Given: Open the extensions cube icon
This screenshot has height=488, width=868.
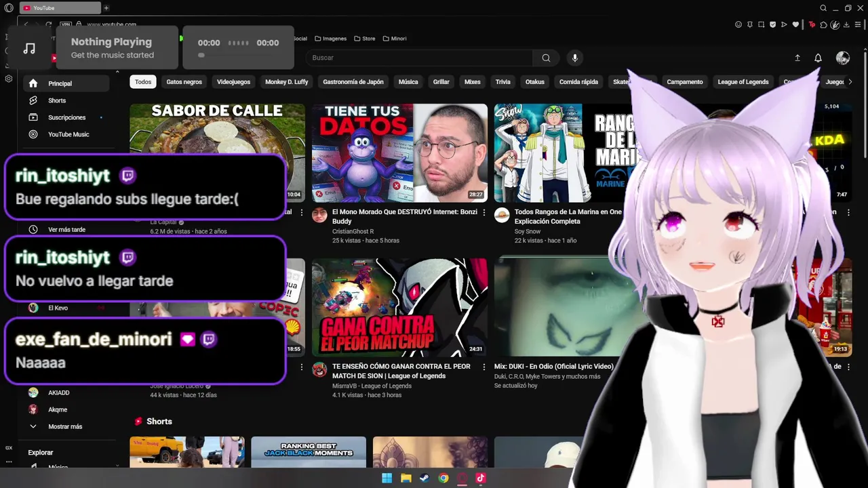Looking at the screenshot, I should [823, 24].
